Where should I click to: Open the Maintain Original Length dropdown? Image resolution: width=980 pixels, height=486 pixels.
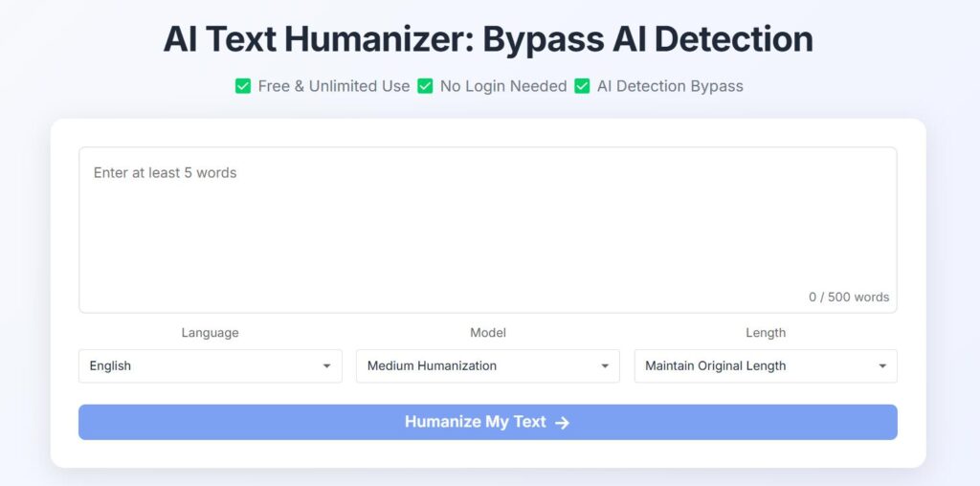pyautogui.click(x=766, y=366)
